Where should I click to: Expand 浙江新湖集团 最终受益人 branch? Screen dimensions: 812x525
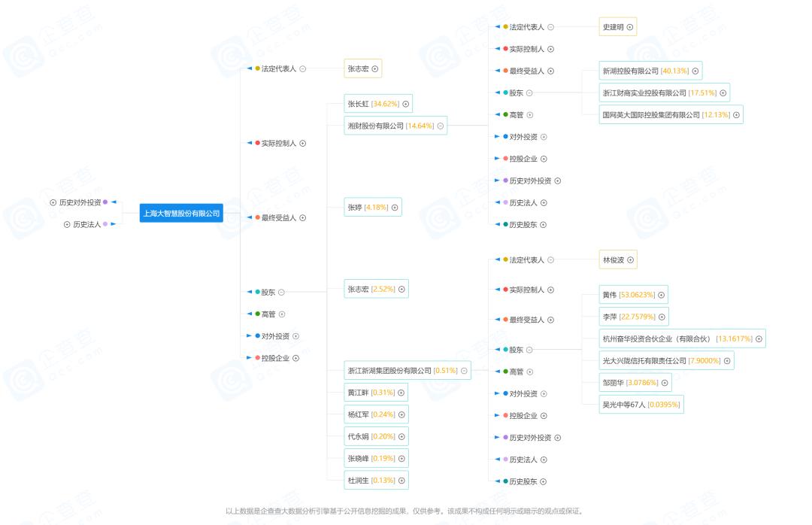coord(551,320)
